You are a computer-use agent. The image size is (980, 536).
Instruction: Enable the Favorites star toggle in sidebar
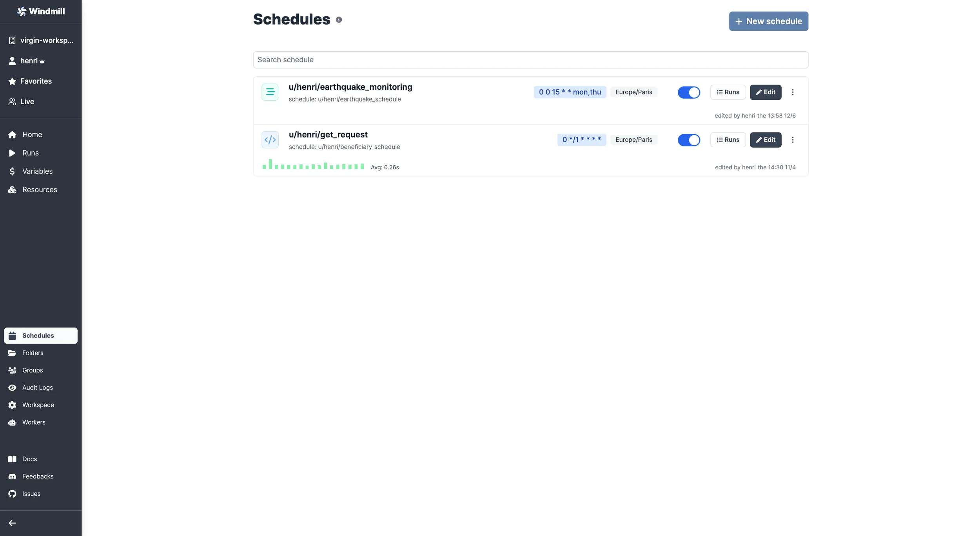pos(12,81)
